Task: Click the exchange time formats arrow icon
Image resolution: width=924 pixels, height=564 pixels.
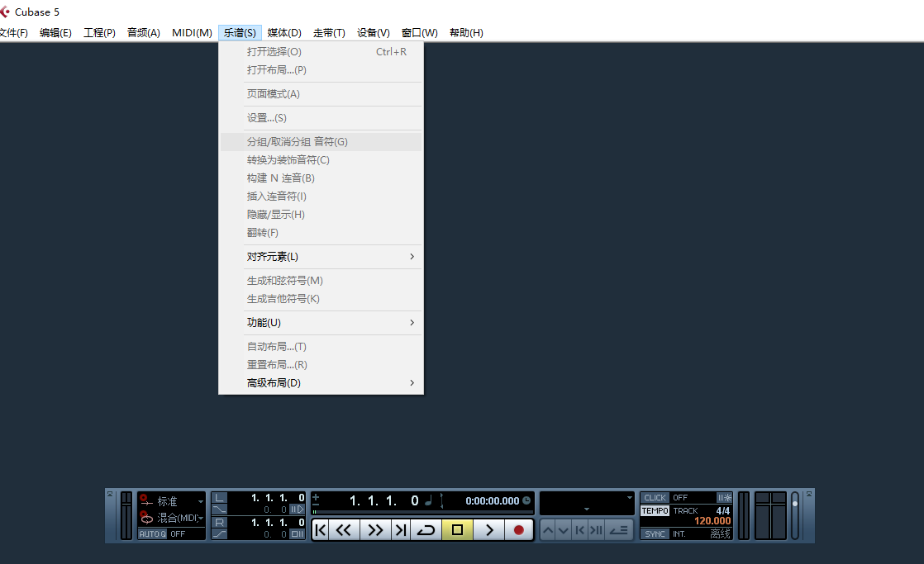Action: (x=442, y=501)
